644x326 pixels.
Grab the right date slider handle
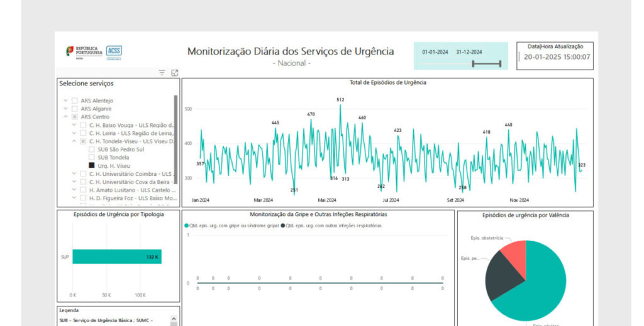(x=500, y=63)
